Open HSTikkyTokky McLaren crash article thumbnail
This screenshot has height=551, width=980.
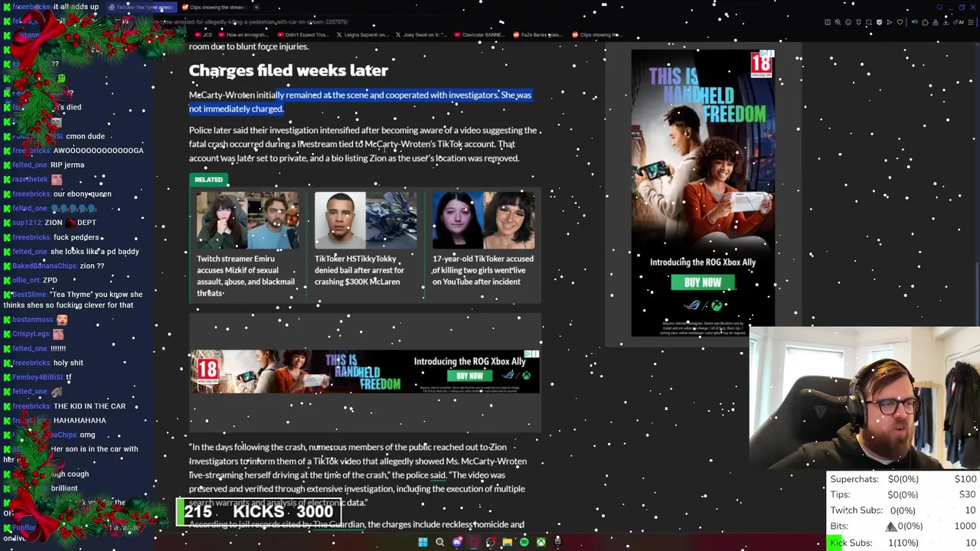[365, 220]
